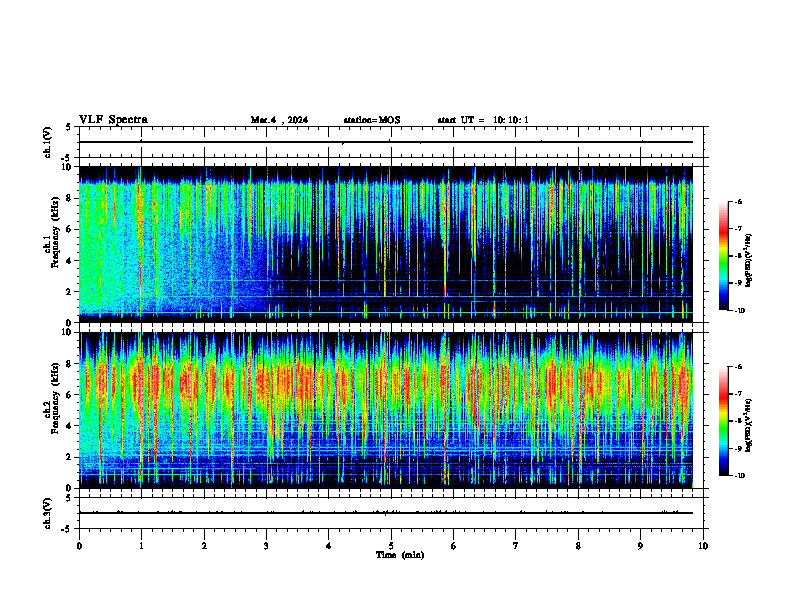Click the ch.2 colorbar "log(PSD)" units label
Viewport: 792px width, 612px height.
(x=748, y=425)
